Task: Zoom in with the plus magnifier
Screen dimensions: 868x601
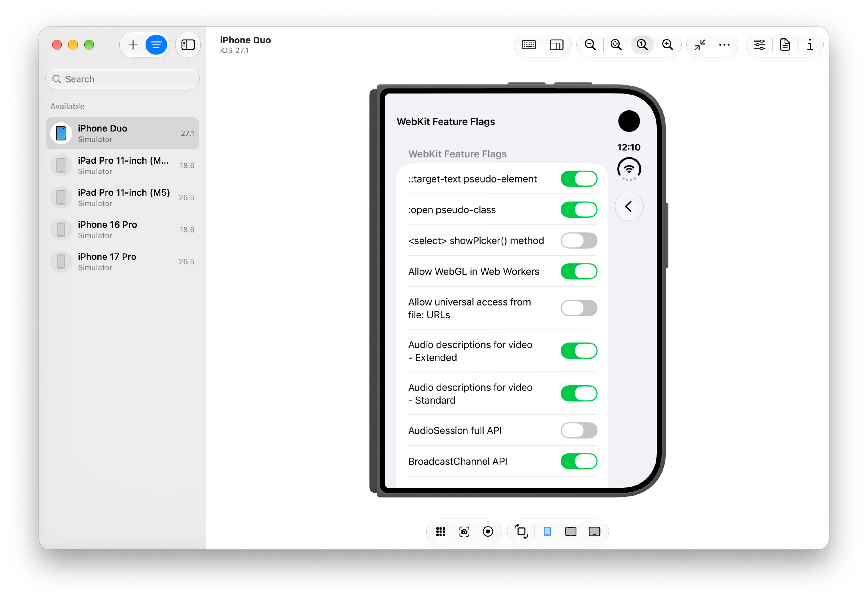Action: pos(668,45)
